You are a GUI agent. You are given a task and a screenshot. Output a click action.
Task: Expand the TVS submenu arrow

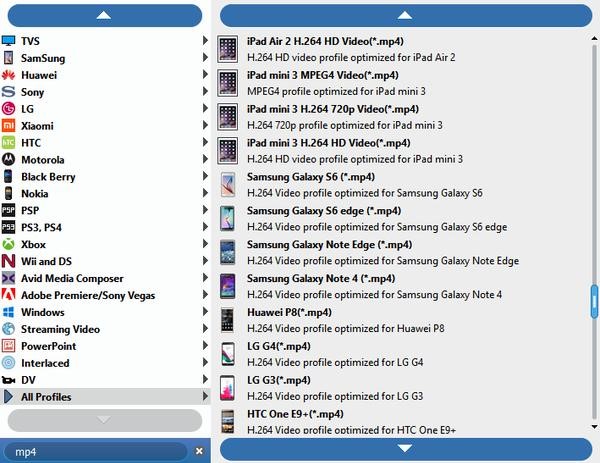pyautogui.click(x=205, y=40)
